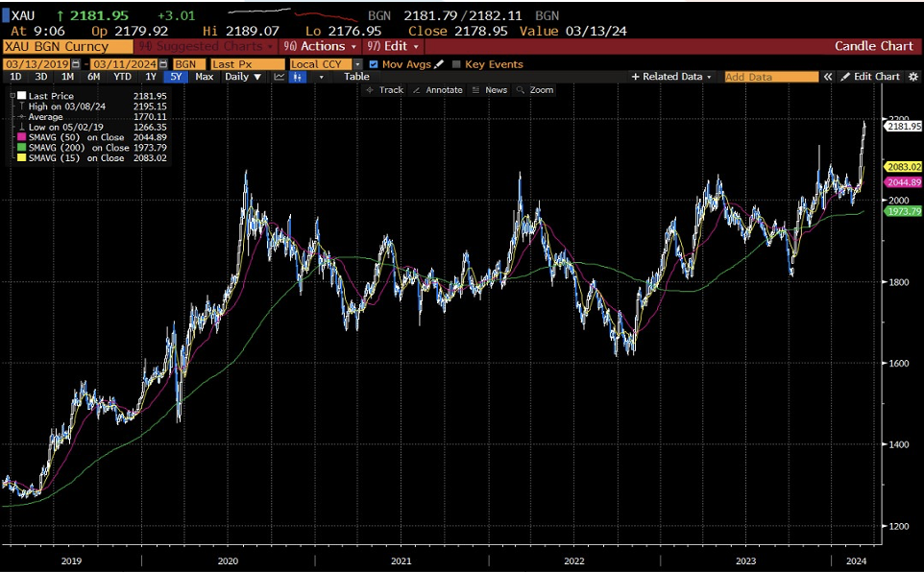
Task: Switch to the line chart icon
Action: coord(280,77)
